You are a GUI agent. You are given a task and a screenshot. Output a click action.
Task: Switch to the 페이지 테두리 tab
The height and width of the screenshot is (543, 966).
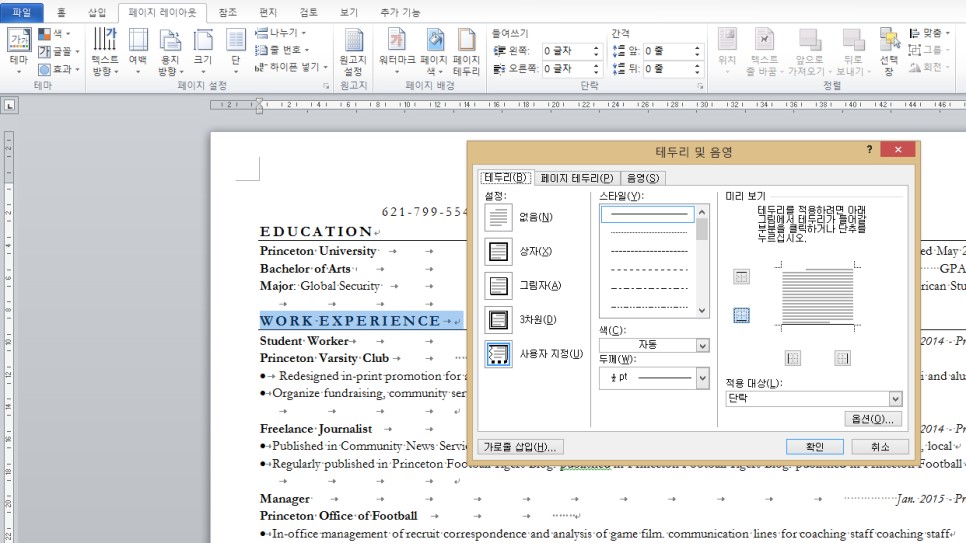point(576,178)
